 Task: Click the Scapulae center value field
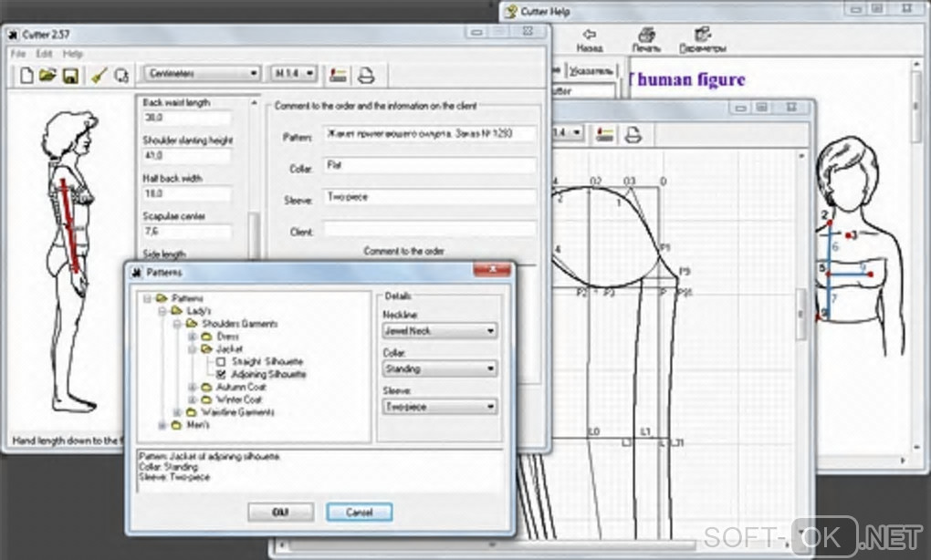pyautogui.click(x=186, y=232)
